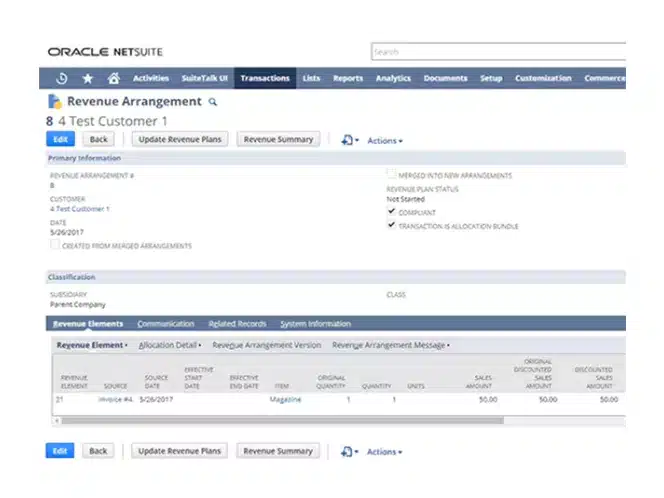
Task: Open the Recent Records clock icon
Action: [62, 78]
